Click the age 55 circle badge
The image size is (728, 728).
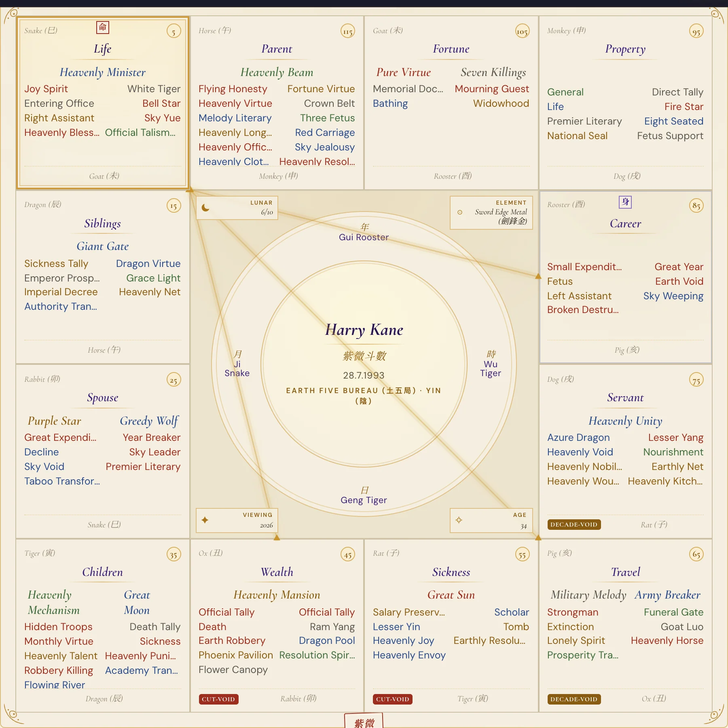[x=522, y=554]
